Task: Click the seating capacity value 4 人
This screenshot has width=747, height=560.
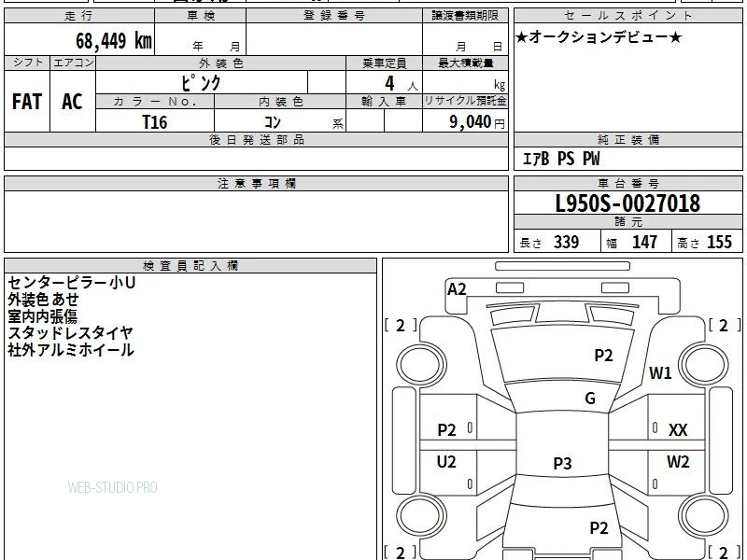Action: [401, 84]
